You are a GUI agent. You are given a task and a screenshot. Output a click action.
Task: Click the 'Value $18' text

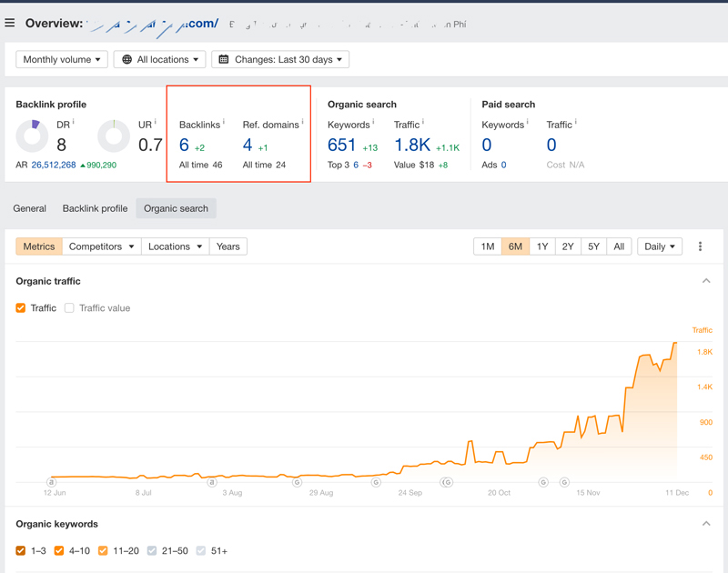coord(414,165)
